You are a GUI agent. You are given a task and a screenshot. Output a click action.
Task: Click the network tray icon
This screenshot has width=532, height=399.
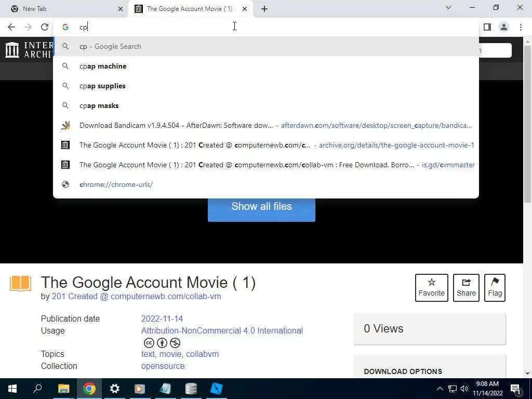[x=453, y=389]
